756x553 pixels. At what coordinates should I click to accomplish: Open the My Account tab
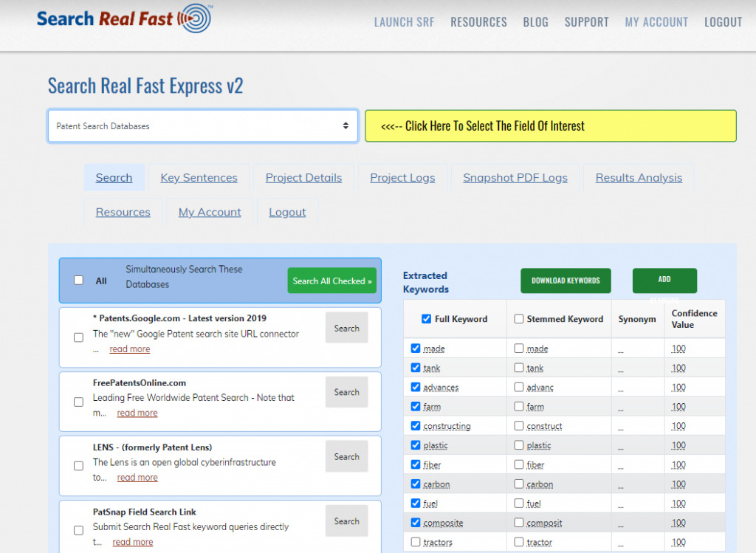coord(210,212)
